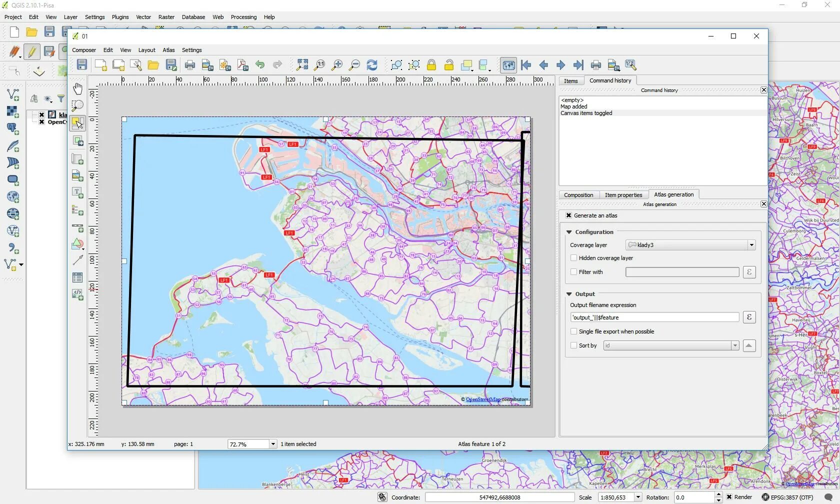Screen dimensions: 840x504
Task: Undo the last composer action
Action: tap(260, 64)
